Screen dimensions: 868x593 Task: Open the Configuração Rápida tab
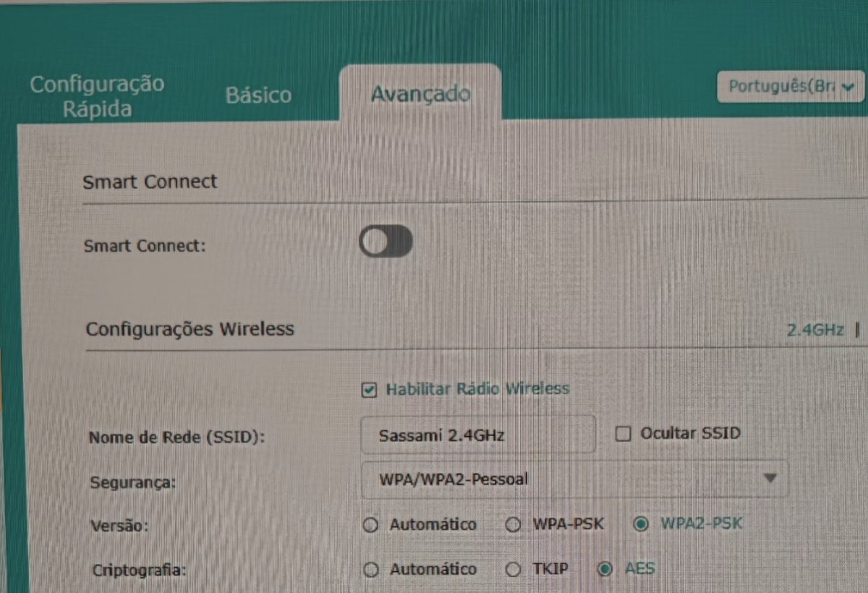pos(97,96)
